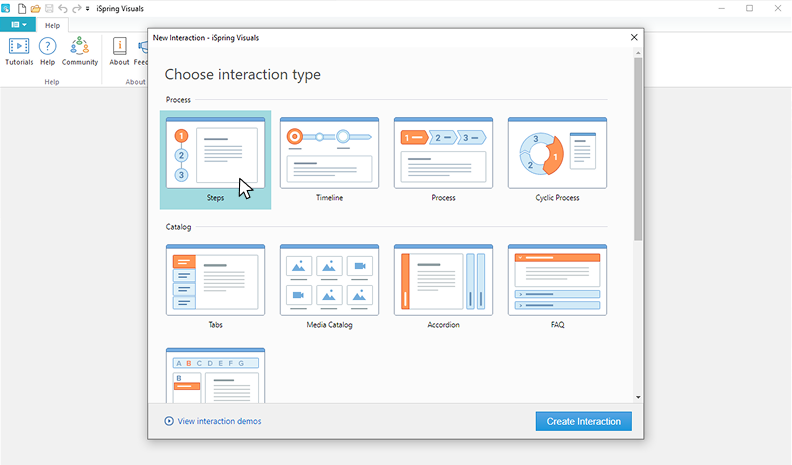
Task: Select the Steps interaction type
Action: coord(215,153)
